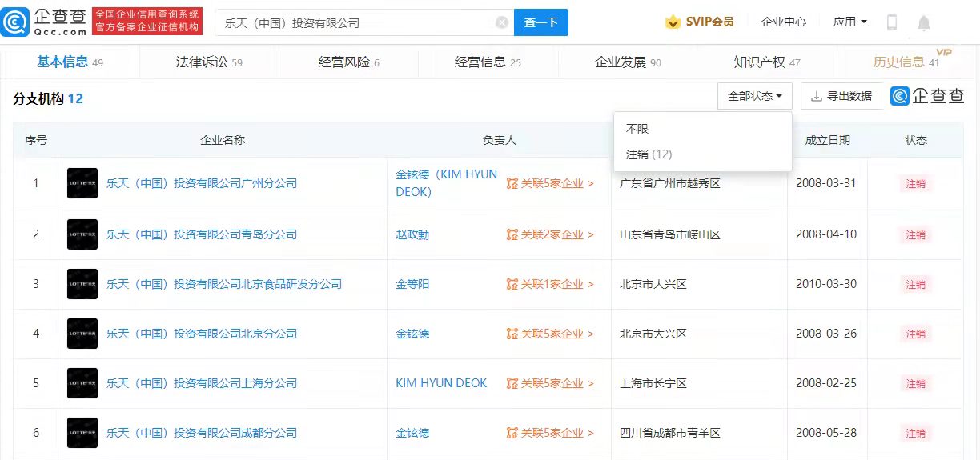980x460 pixels.
Task: View 关联1家企业 for 金等阳
Action: pyautogui.click(x=551, y=284)
